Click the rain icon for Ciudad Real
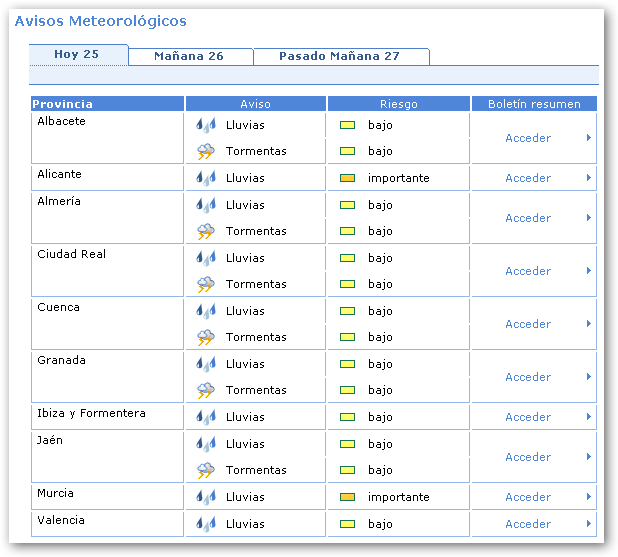The image size is (618, 557). (206, 259)
